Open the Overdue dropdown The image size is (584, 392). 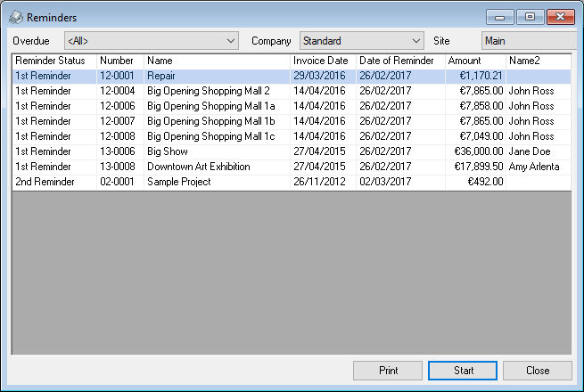point(151,40)
